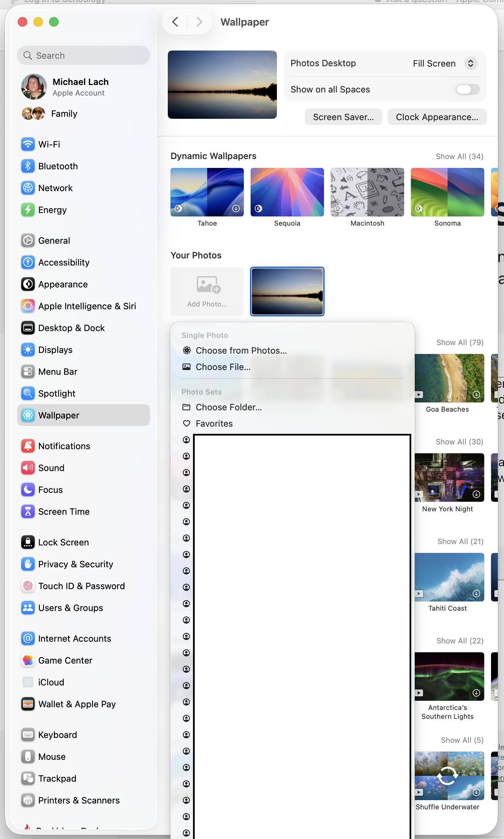Click Show All (5) link
504x839 pixels.
tap(462, 740)
